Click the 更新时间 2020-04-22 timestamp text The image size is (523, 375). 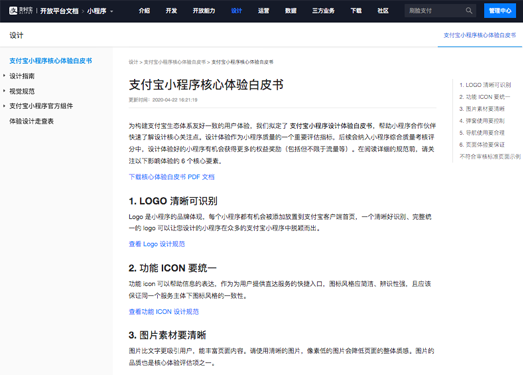pyautogui.click(x=163, y=100)
